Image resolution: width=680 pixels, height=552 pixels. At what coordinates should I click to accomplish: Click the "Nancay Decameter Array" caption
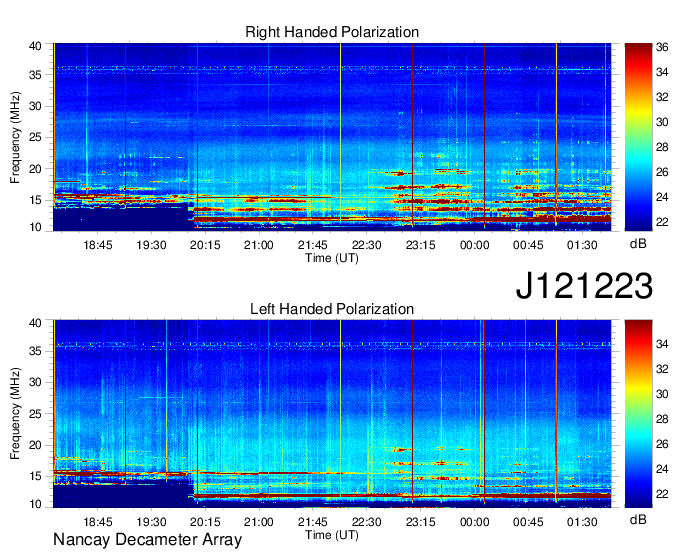pyautogui.click(x=147, y=540)
